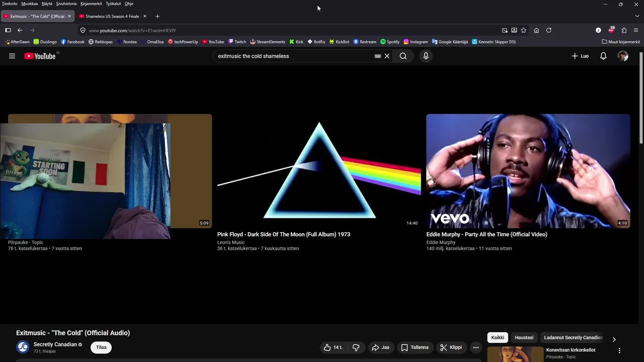Open options for Konevitsan kirkonkellot suggestion
Image resolution: width=644 pixels, height=362 pixels.
[619, 350]
